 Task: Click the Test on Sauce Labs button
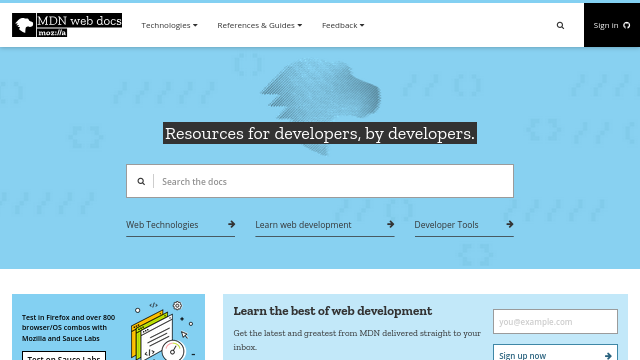pyautogui.click(x=64, y=356)
